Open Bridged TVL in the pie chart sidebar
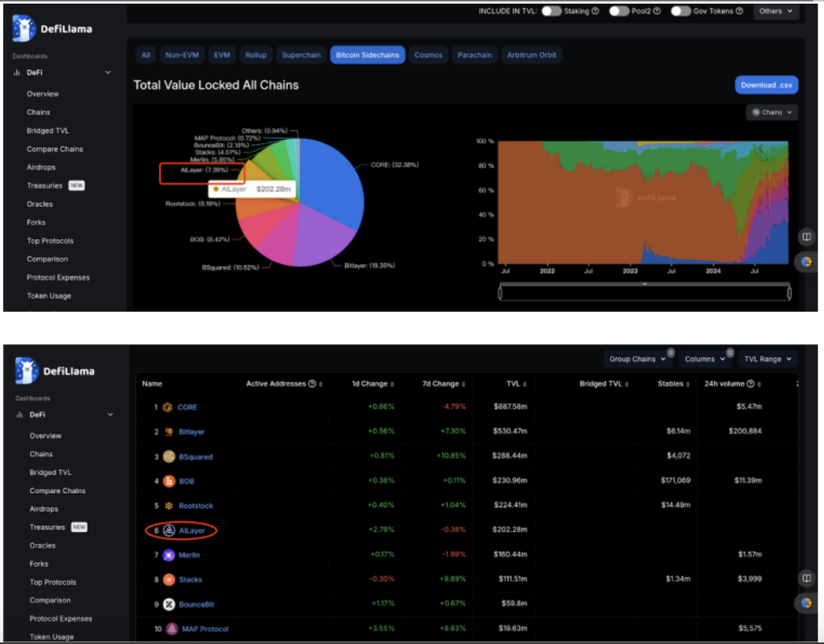Image resolution: width=824 pixels, height=644 pixels. pyautogui.click(x=48, y=131)
